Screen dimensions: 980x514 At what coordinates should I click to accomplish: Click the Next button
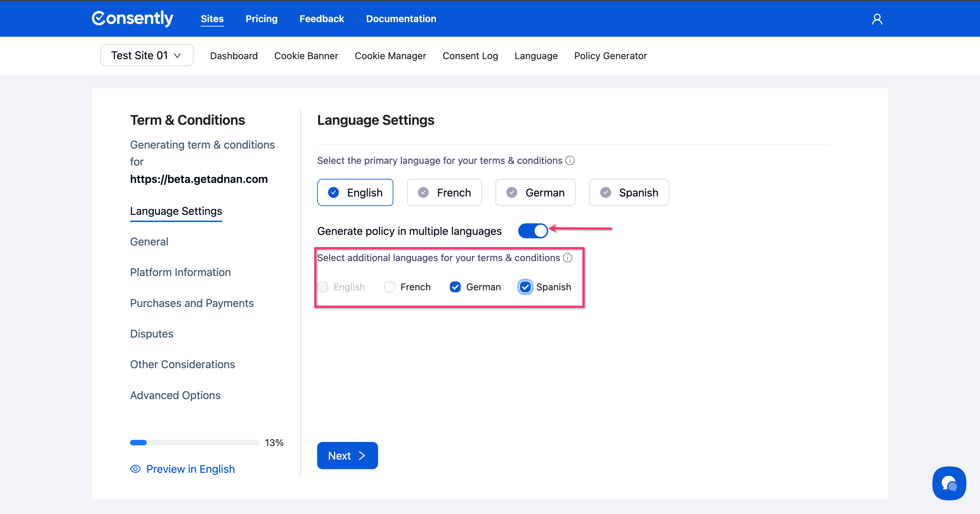[347, 456]
